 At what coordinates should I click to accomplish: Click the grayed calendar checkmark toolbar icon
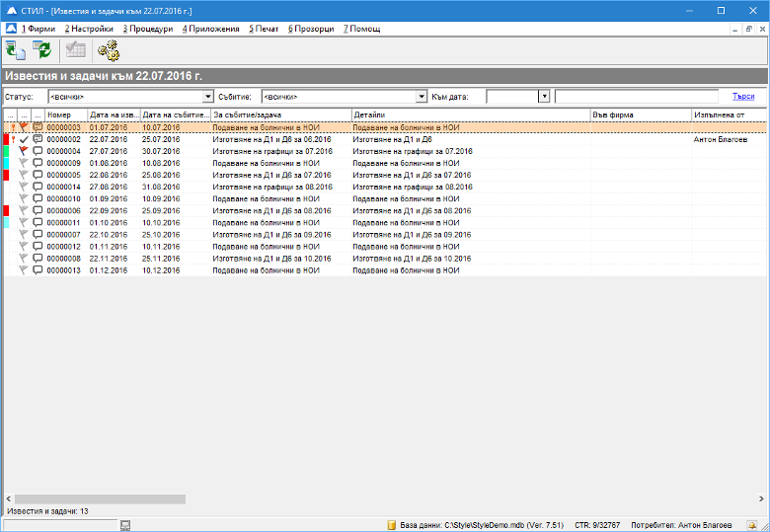[76, 50]
